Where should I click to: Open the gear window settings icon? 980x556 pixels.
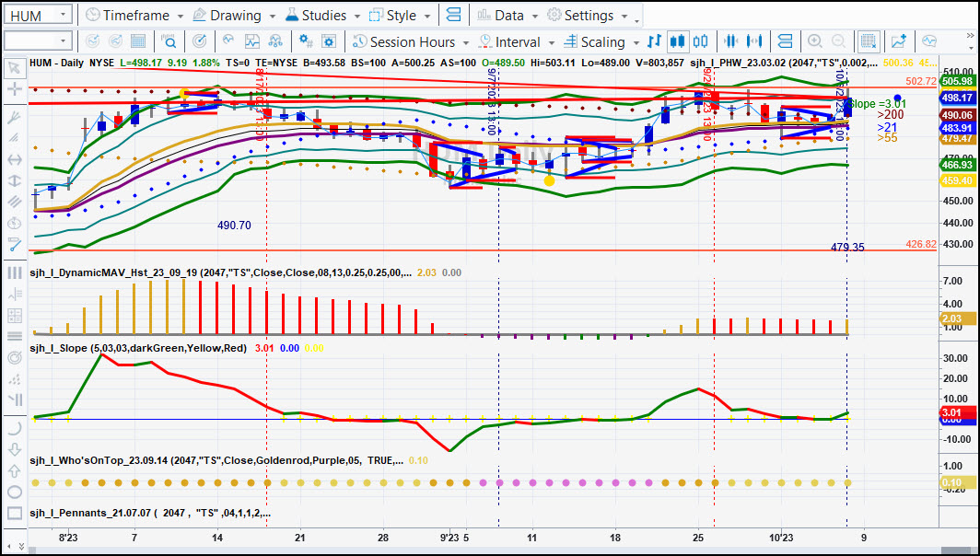tap(329, 41)
